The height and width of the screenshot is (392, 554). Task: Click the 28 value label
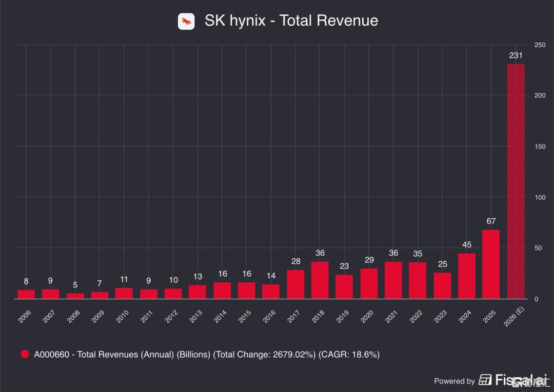click(x=295, y=261)
